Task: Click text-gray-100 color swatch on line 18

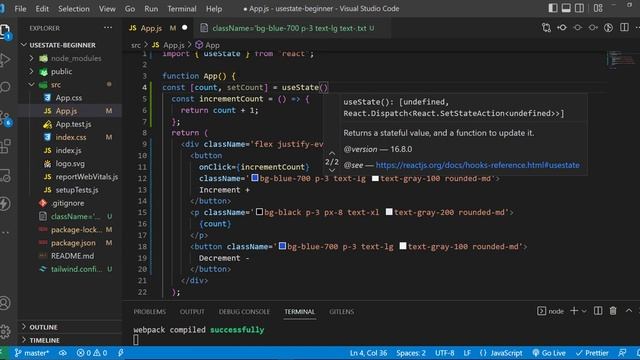Action: tap(403, 246)
